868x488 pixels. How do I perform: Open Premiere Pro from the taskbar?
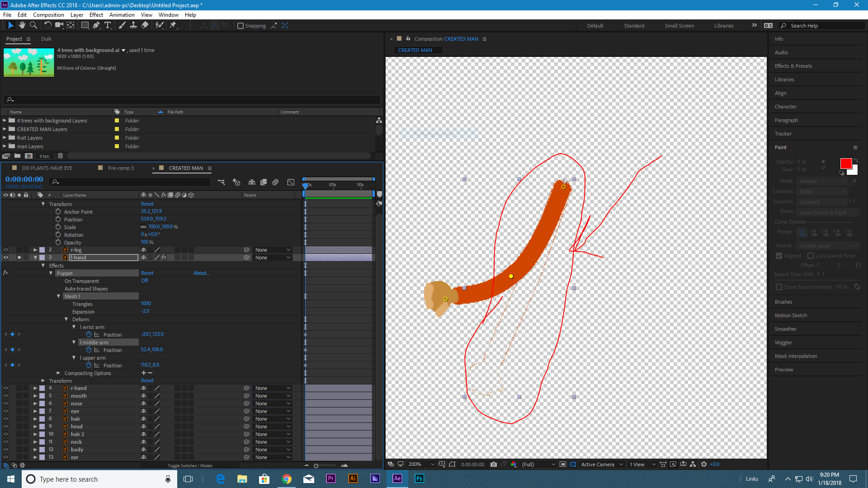tap(331, 479)
